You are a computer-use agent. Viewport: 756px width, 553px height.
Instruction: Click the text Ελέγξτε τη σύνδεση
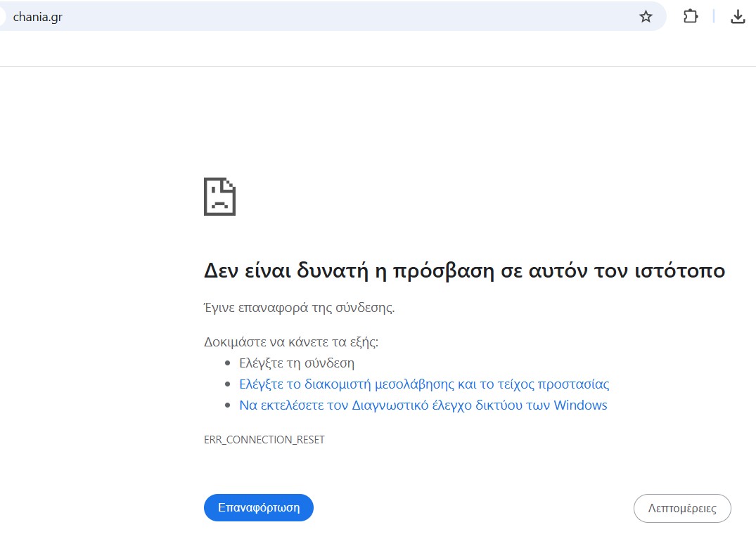coord(297,363)
